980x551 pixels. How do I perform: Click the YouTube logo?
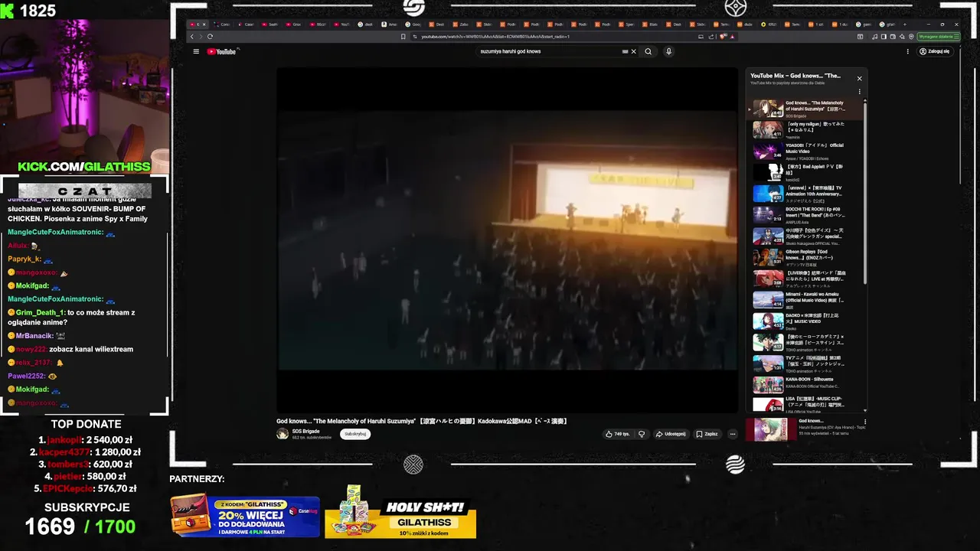coord(223,51)
